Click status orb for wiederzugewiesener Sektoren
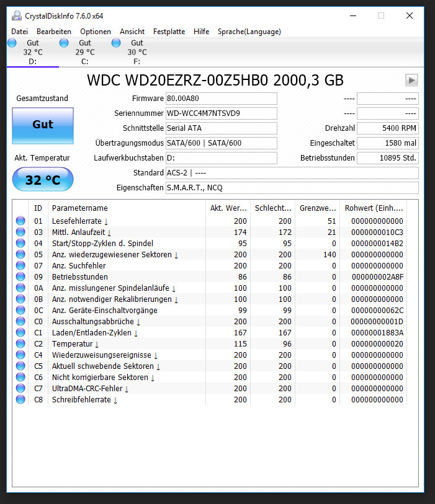This screenshot has height=504, width=435. coord(20,254)
